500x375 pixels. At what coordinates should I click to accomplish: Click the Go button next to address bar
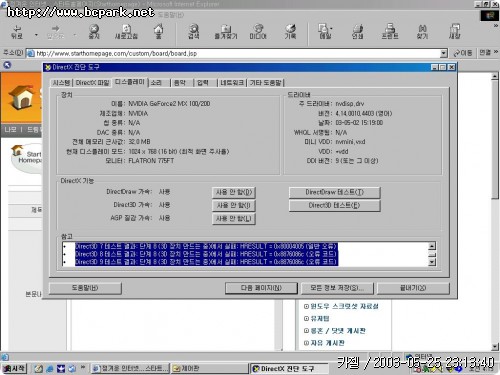point(463,53)
